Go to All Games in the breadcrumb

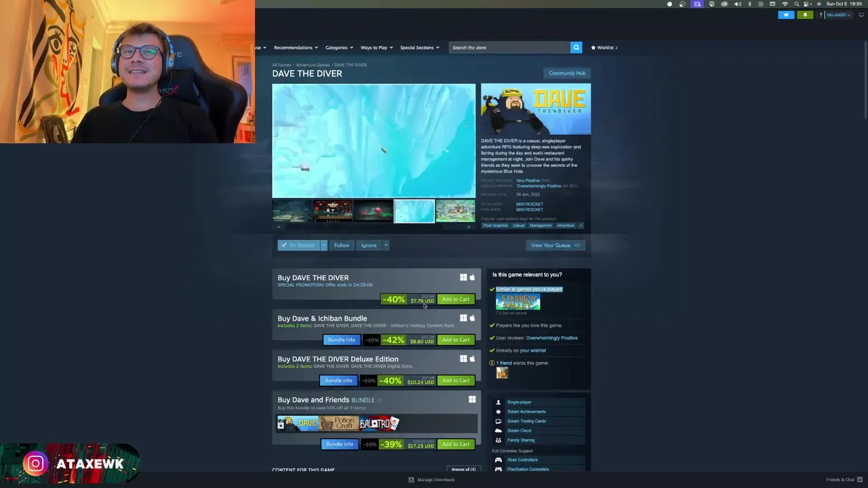point(281,65)
